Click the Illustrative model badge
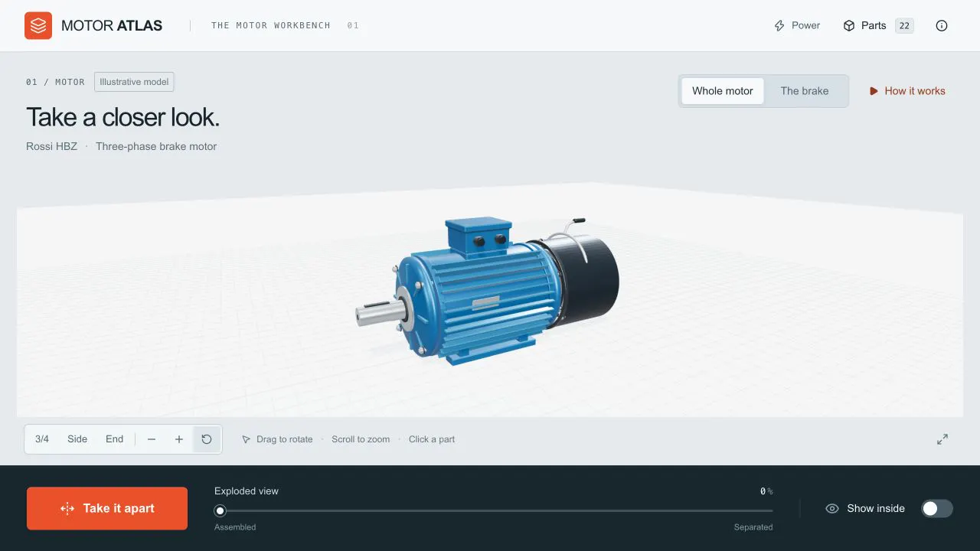This screenshot has height=551, width=980. [135, 82]
